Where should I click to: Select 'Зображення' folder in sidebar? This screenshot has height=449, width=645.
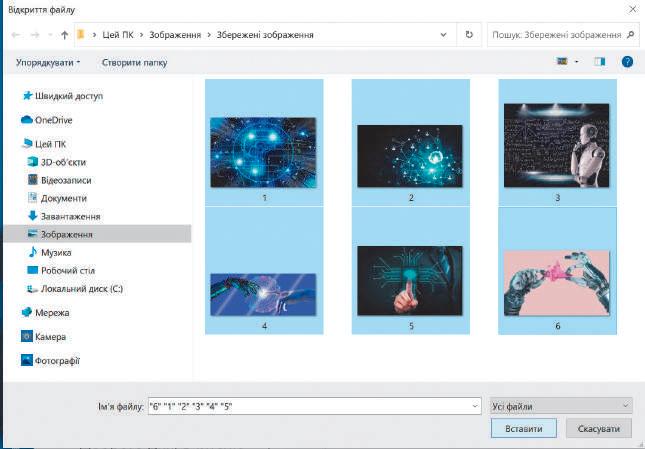pos(97,234)
